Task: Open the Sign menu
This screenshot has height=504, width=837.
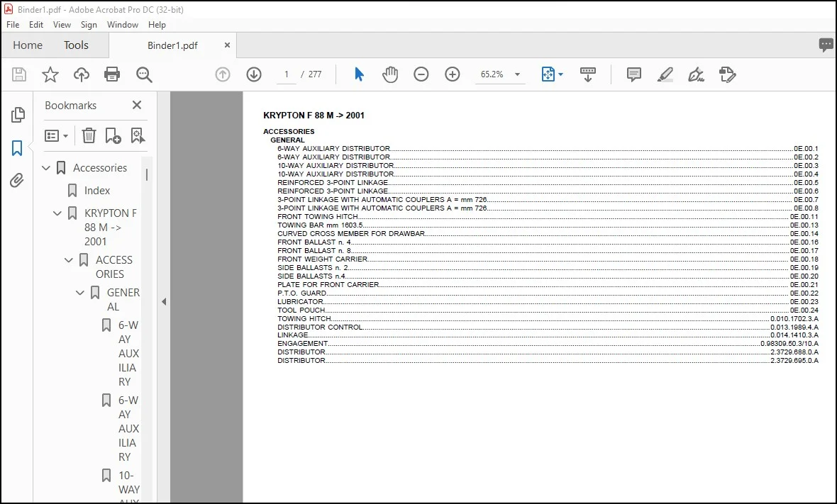Action: (89, 25)
